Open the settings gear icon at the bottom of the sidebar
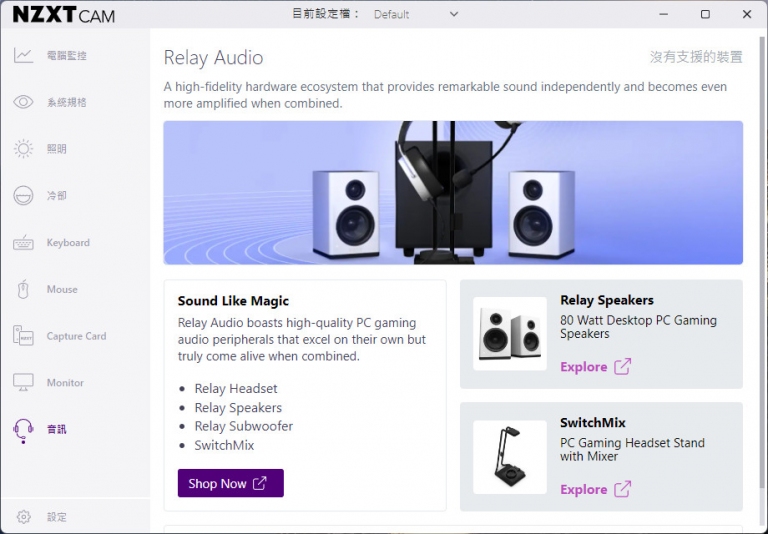Image resolution: width=768 pixels, height=534 pixels. coord(24,517)
